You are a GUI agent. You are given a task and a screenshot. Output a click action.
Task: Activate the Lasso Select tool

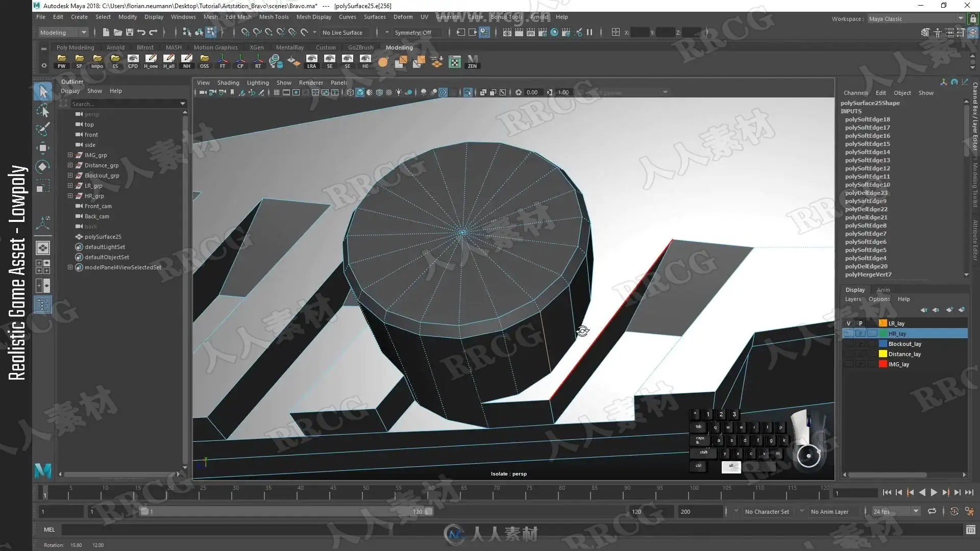[x=43, y=110]
